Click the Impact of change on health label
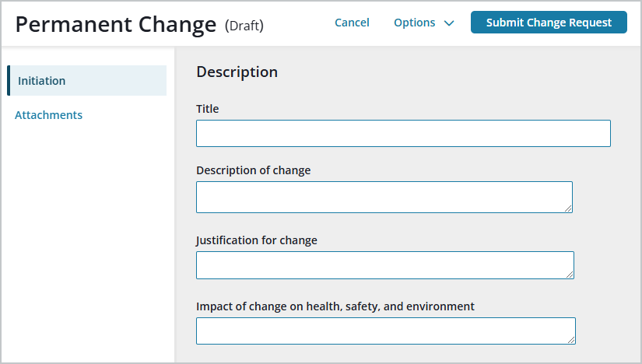Viewport: 642px width, 364px height. click(335, 306)
